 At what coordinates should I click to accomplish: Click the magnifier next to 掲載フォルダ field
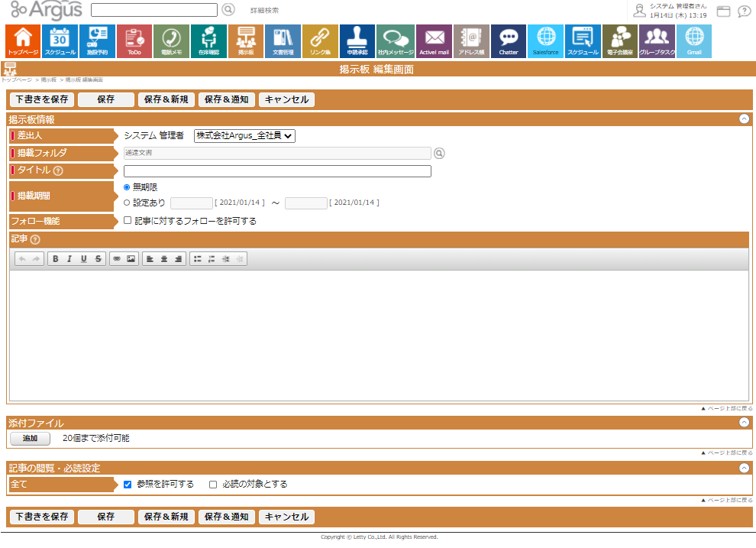point(439,153)
